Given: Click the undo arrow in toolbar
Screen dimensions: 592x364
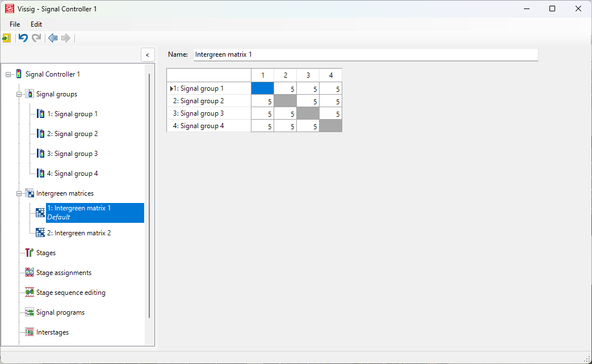Looking at the screenshot, I should tap(23, 38).
